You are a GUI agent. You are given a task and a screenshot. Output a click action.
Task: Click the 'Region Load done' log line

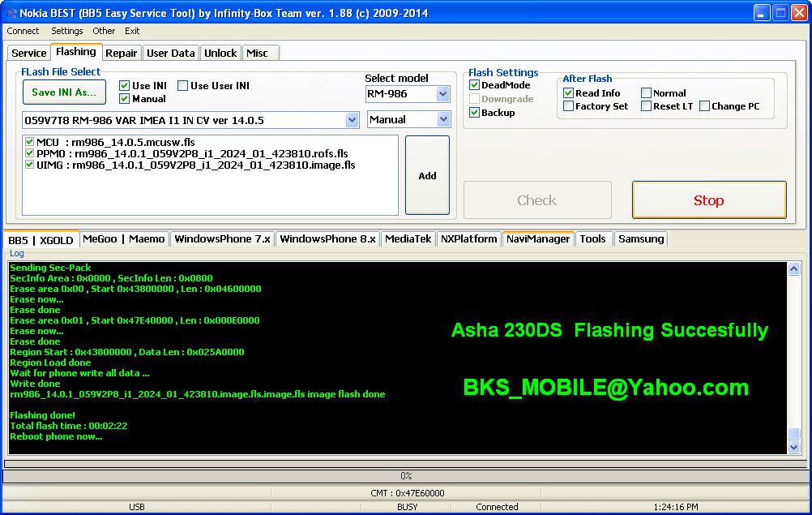pyautogui.click(x=50, y=363)
